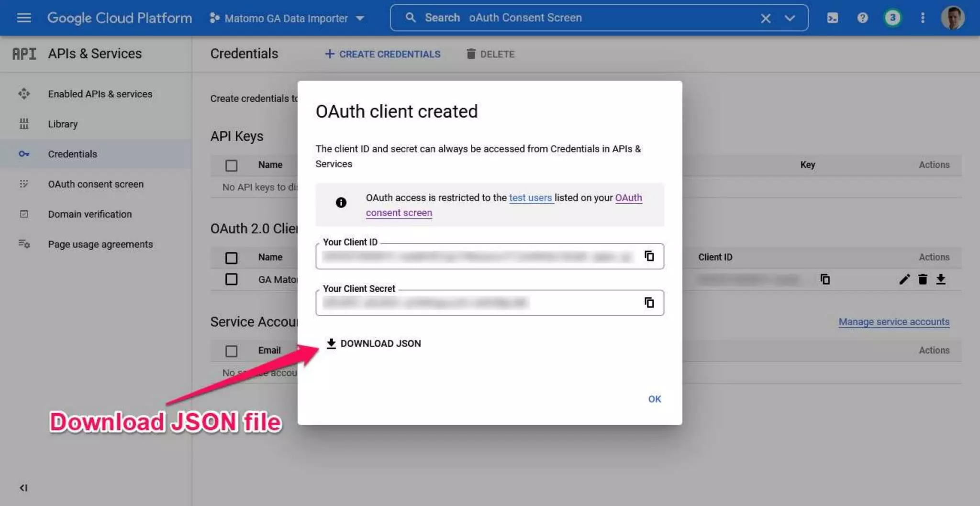980x506 pixels.
Task: Copy the client ID in the table row
Action: (x=825, y=279)
